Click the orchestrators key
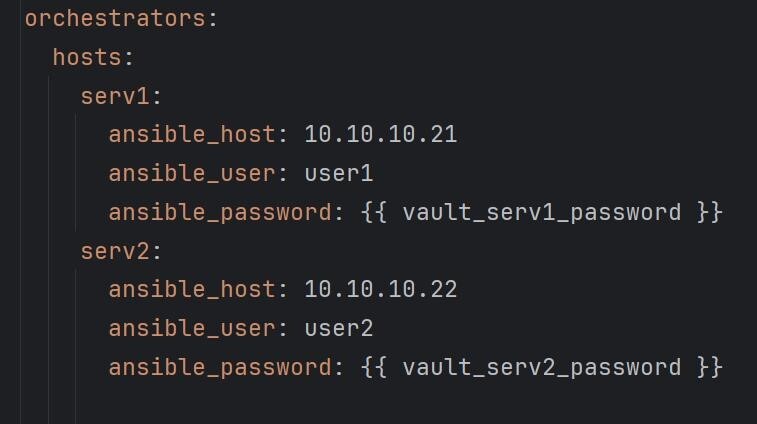757x424 pixels. point(115,18)
